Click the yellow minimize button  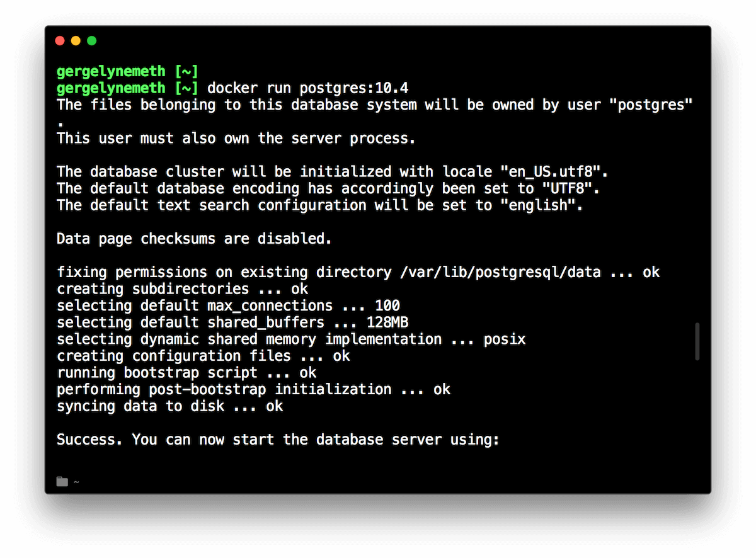pyautogui.click(x=75, y=40)
